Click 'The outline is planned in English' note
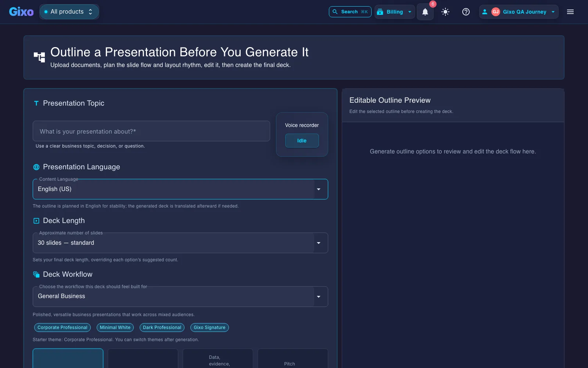 coord(136,206)
